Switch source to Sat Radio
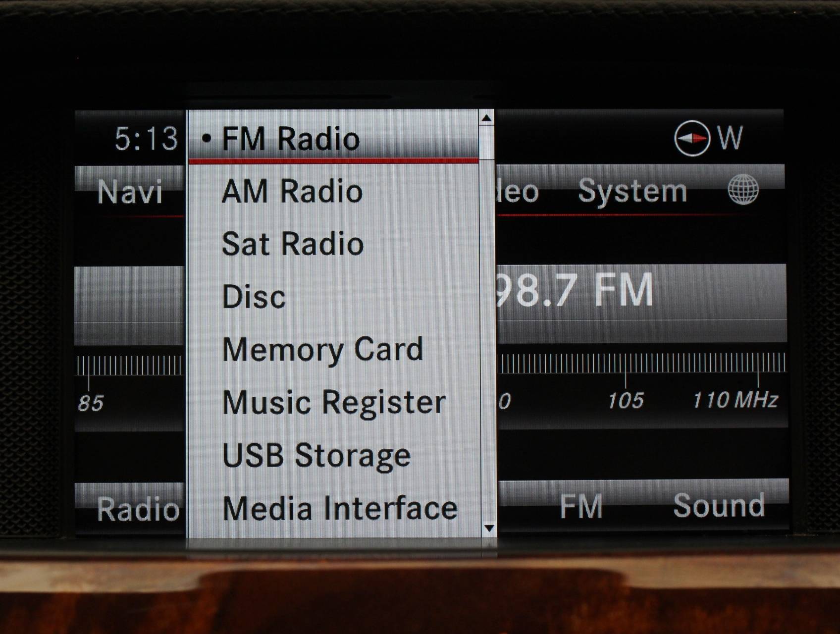This screenshot has width=840, height=634. [x=292, y=244]
